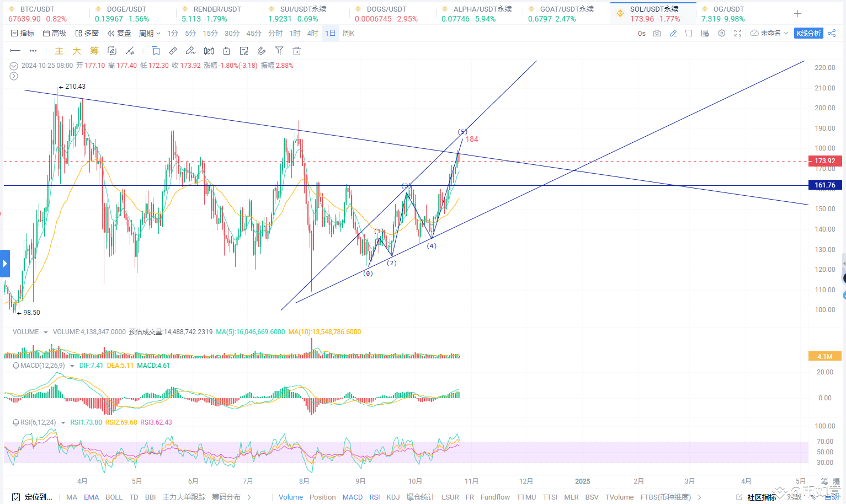Click the trash icon to clear drawings
Viewport: 846px width, 504px height.
(296, 50)
